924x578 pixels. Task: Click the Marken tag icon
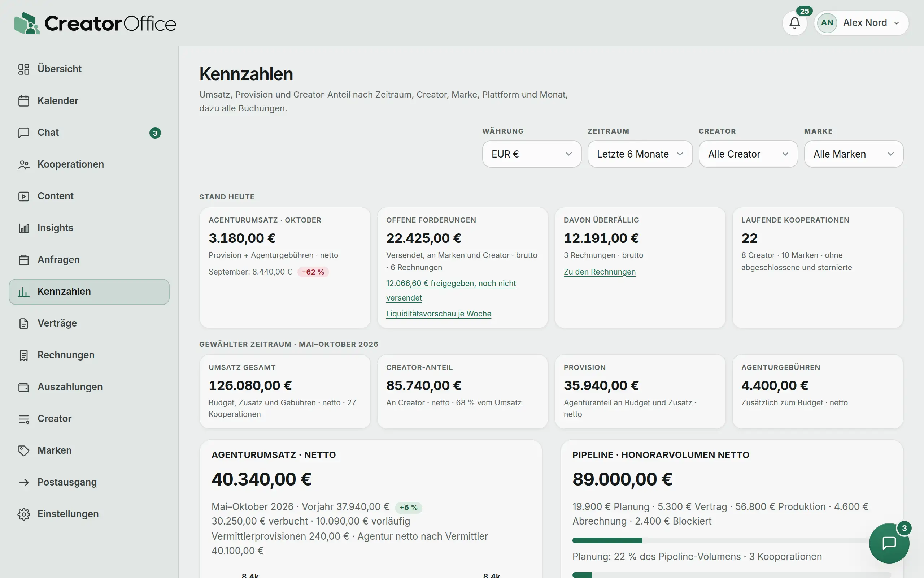[x=24, y=450]
